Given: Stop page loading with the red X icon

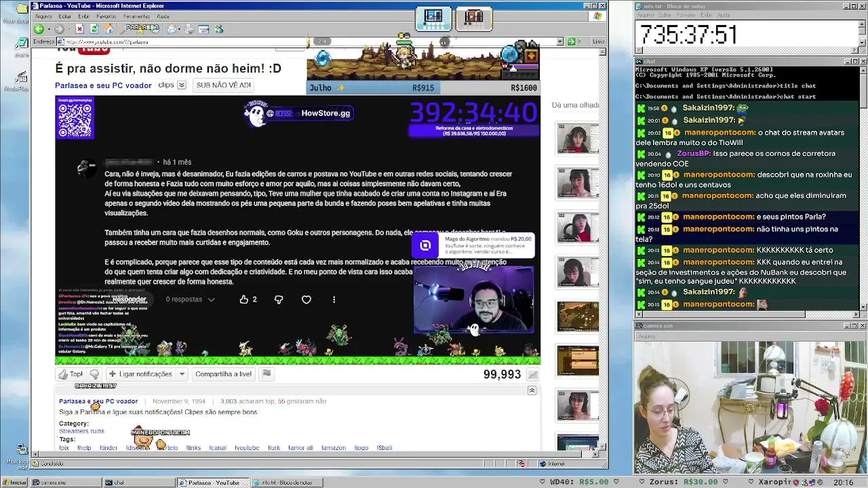Looking at the screenshot, I should coord(79,29).
